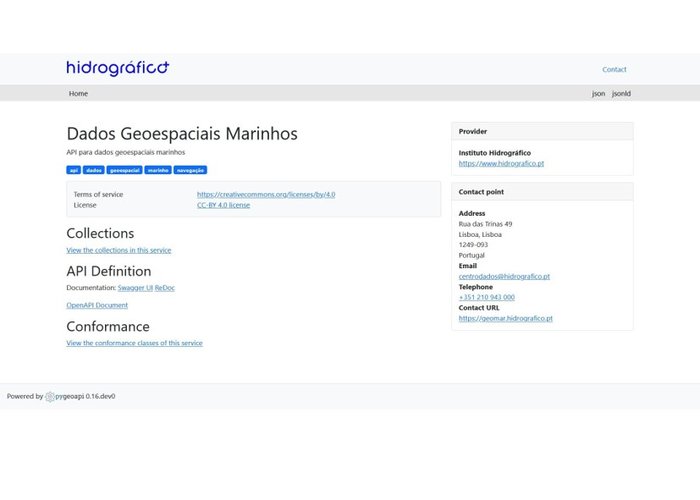This screenshot has width=700, height=500.
Task: Select the 'geoespacial' keyword tag
Action: (x=125, y=170)
